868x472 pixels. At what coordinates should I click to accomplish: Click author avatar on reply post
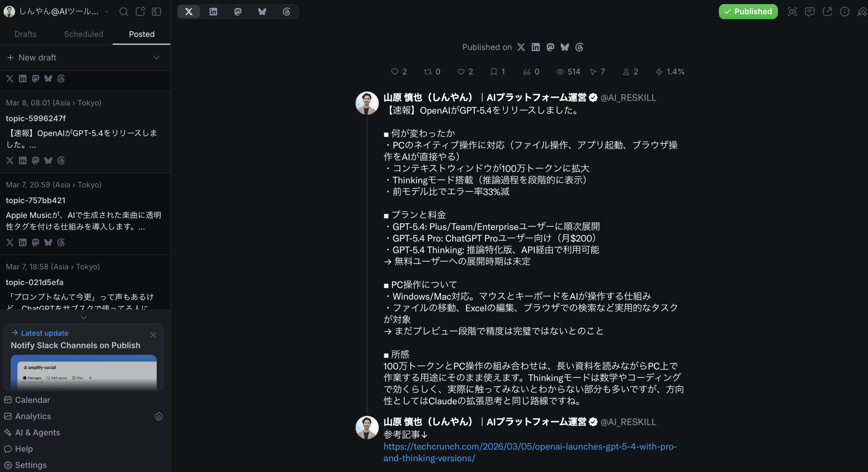point(367,428)
